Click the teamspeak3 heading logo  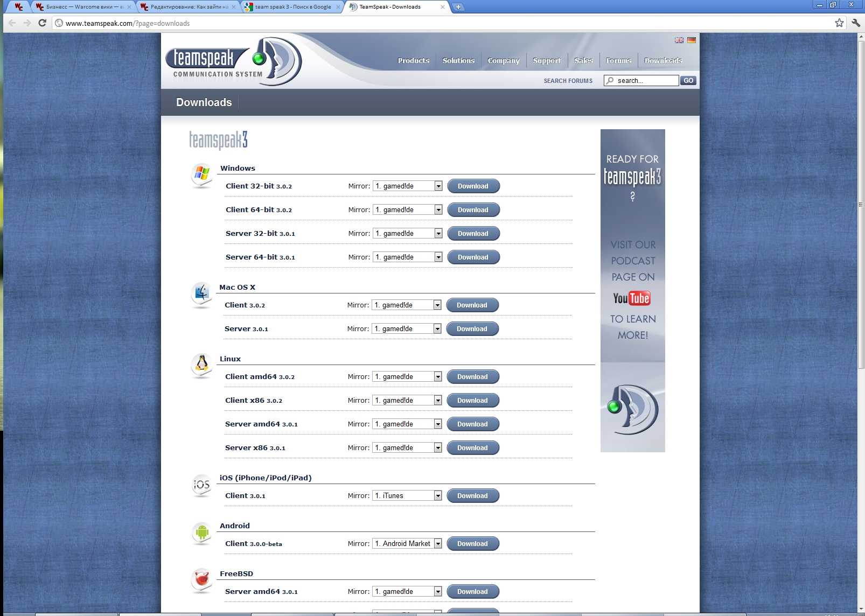click(218, 140)
